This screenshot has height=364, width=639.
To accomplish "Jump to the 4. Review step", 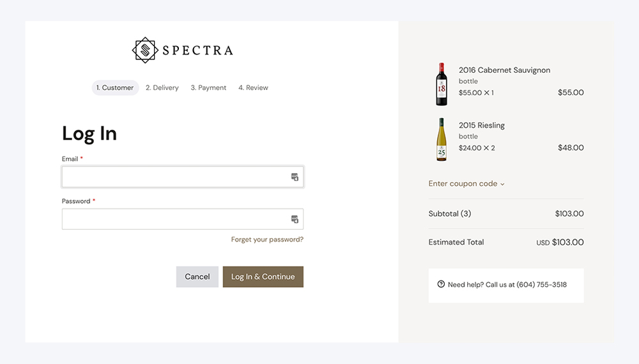I will (x=253, y=87).
